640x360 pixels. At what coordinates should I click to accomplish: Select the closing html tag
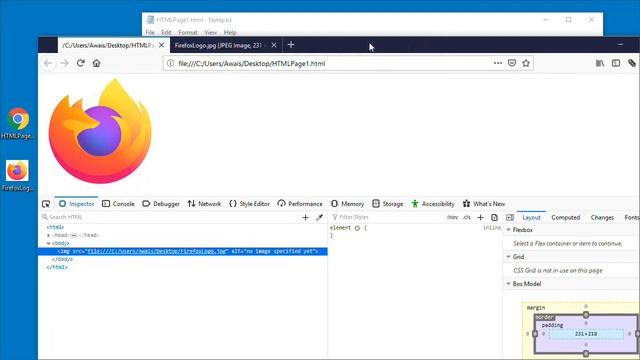pos(57,267)
